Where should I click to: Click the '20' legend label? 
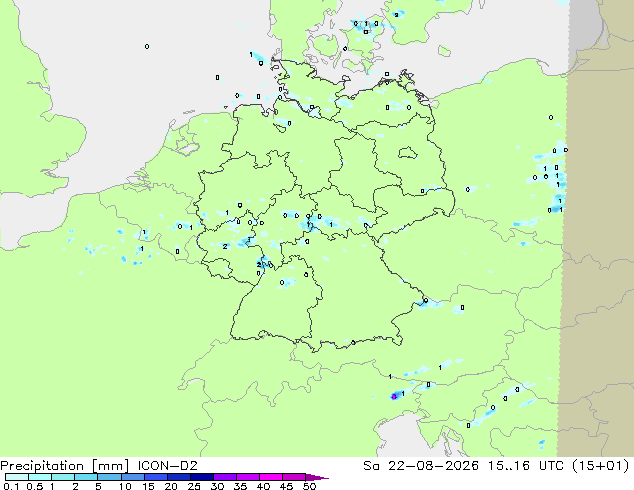[x=171, y=486]
